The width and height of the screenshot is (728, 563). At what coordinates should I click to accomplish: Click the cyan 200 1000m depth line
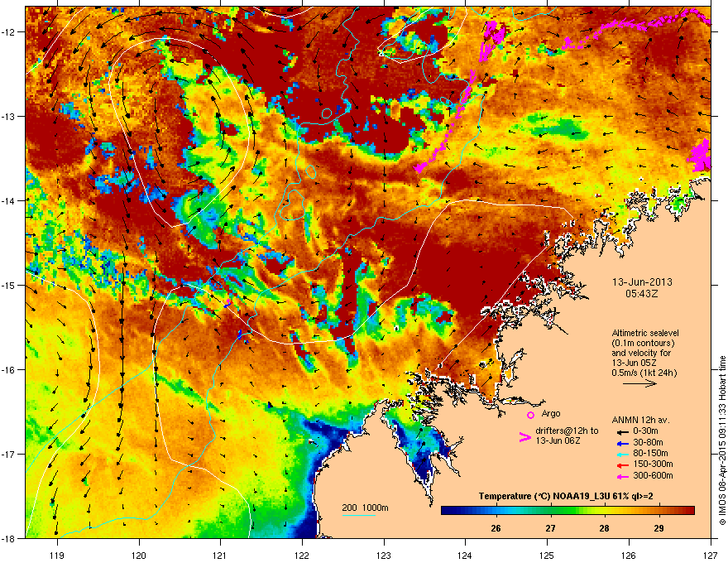(358, 515)
